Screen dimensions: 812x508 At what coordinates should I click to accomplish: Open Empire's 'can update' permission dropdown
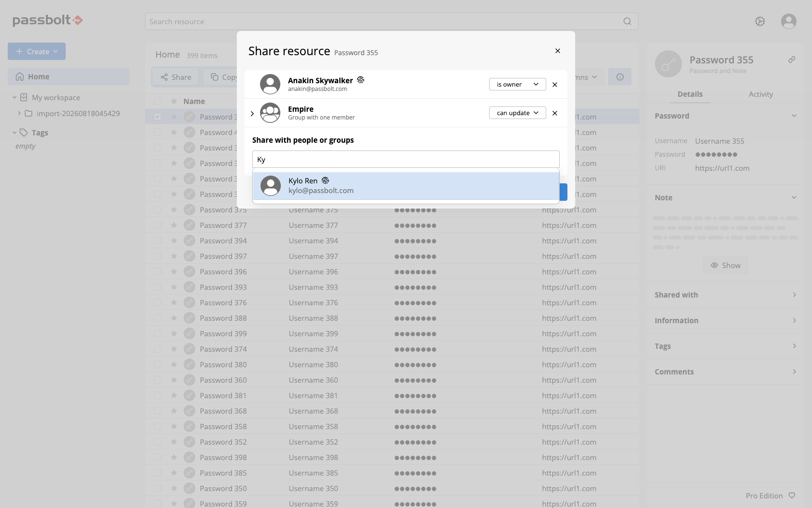pyautogui.click(x=517, y=113)
